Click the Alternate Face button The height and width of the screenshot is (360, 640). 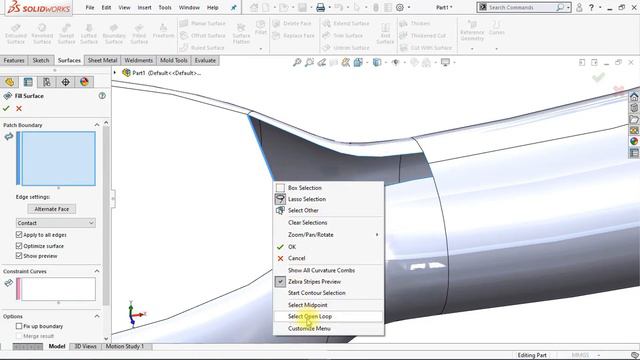point(52,209)
